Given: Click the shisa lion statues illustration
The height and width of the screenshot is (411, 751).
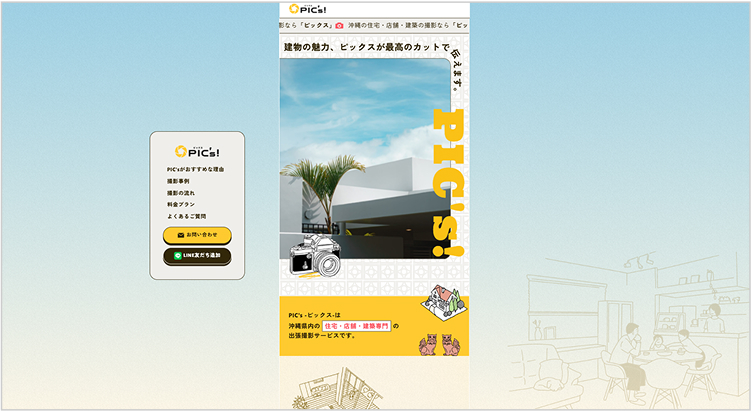Looking at the screenshot, I should pos(439,344).
